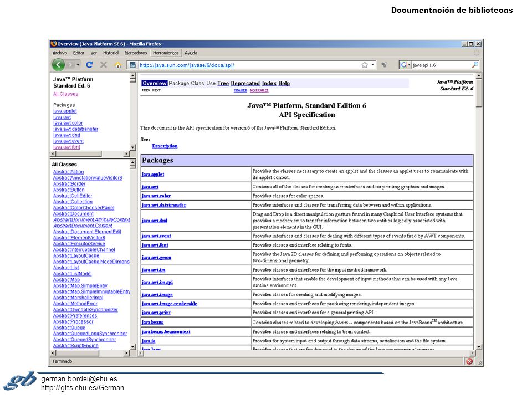Open the back/forward history dropdown arrow
Viewport: 532px width, 399px height.
point(78,65)
